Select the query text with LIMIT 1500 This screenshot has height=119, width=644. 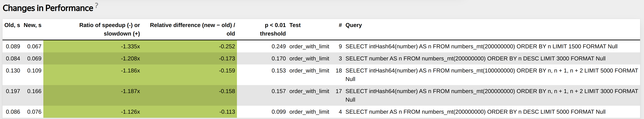(x=481, y=47)
